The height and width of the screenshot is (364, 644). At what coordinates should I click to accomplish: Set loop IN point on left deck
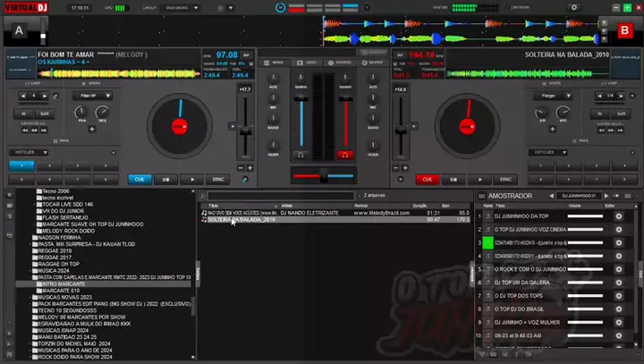click(x=24, y=114)
